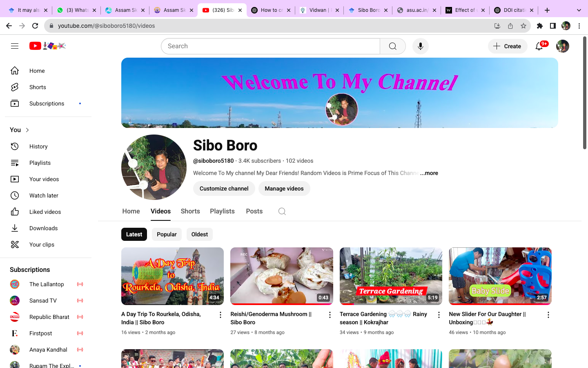Select the Latest sort chip

[134, 234]
